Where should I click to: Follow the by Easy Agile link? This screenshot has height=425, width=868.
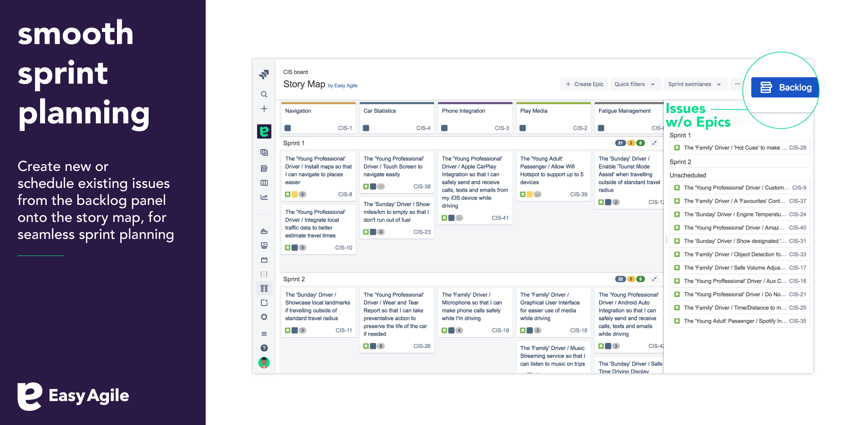(x=342, y=86)
